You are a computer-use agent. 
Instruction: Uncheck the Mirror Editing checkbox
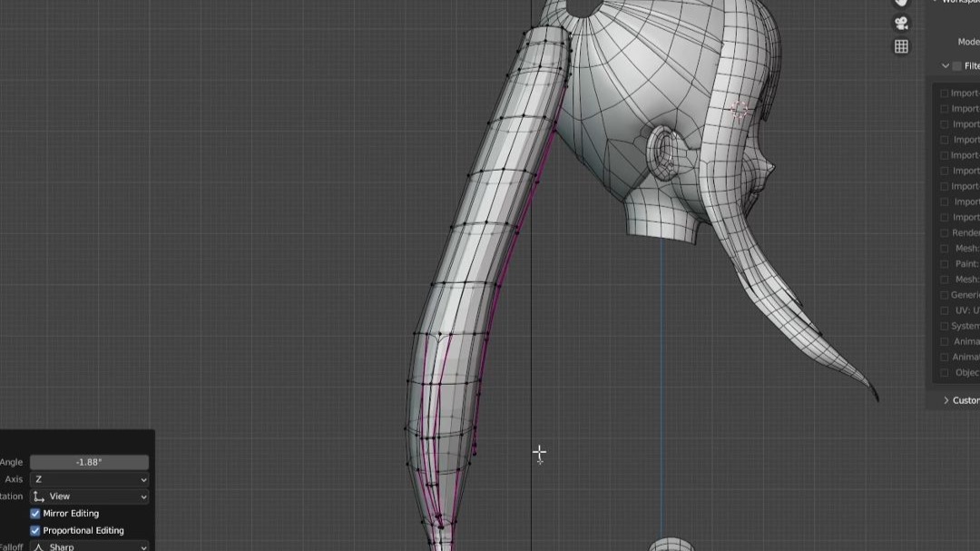[35, 514]
